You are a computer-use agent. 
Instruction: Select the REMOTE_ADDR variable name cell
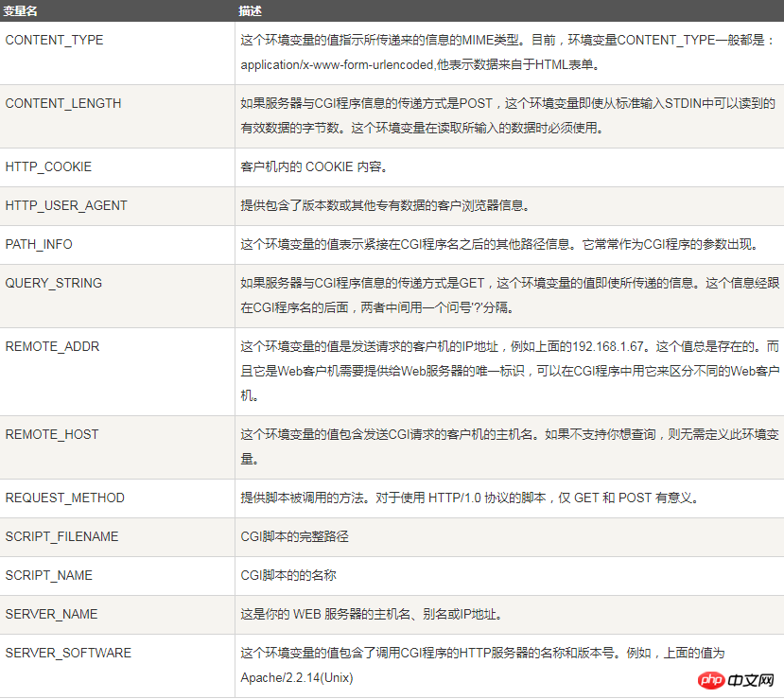pos(117,372)
